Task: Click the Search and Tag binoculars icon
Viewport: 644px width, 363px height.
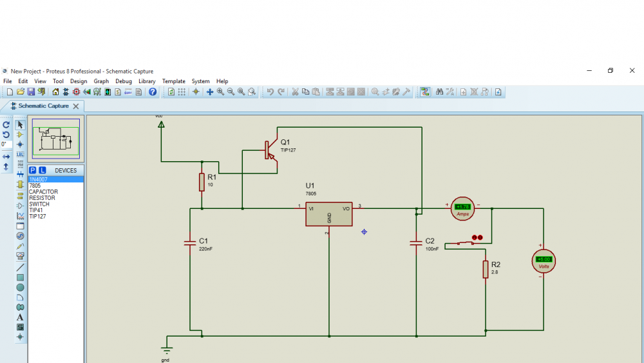Action: click(x=439, y=92)
